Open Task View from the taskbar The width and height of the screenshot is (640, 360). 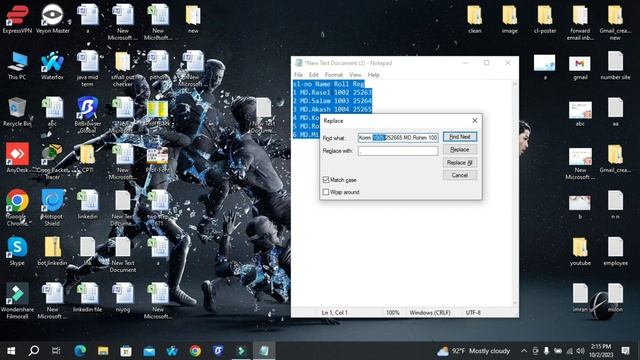click(56, 351)
